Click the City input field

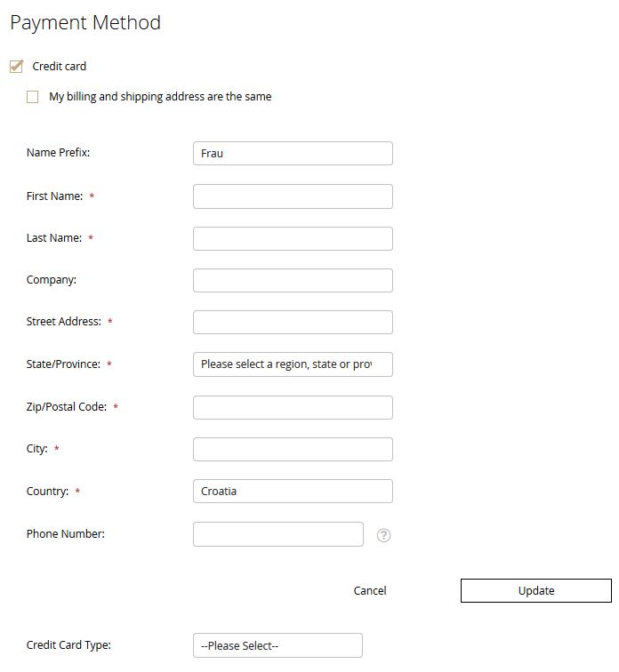tap(293, 449)
